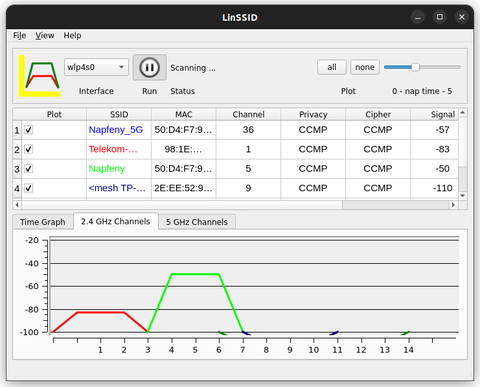Screen dimensions: 480x387
Task: Select row header number 3
Action: (17, 169)
